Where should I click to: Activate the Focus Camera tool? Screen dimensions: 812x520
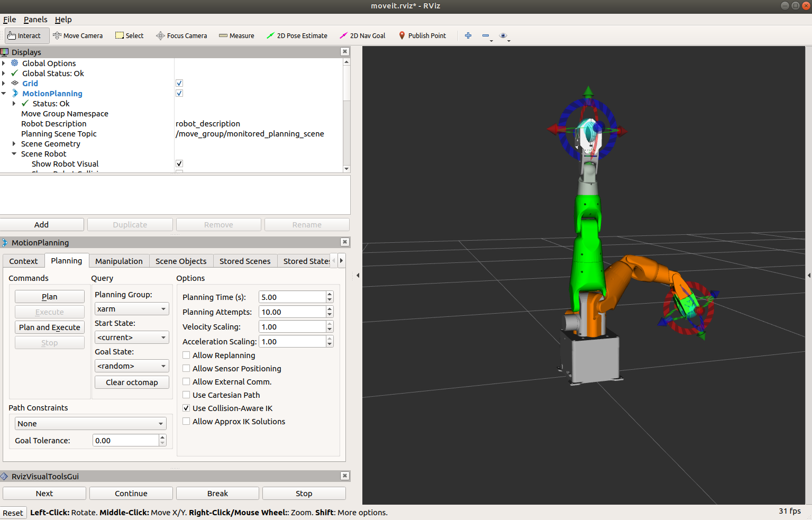click(x=181, y=35)
